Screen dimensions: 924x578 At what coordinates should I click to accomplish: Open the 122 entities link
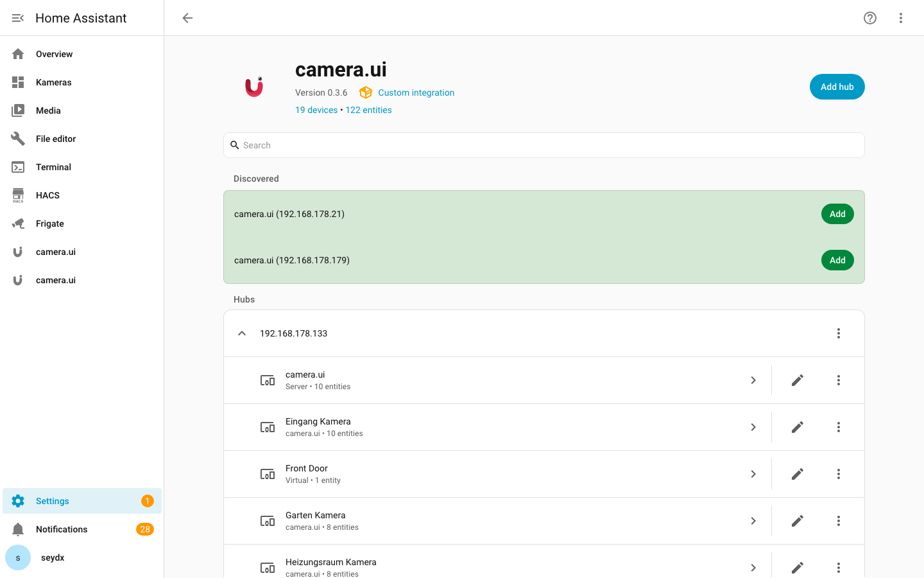[x=368, y=110]
